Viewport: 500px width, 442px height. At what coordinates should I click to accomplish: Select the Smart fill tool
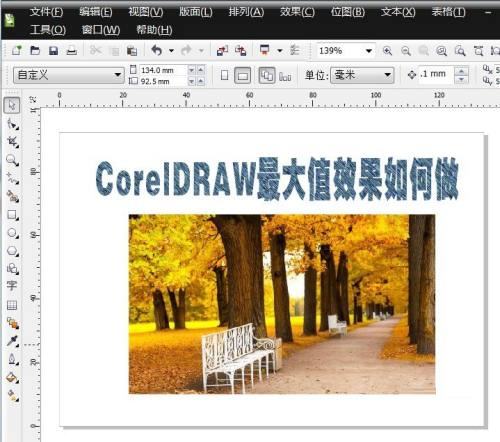(13, 196)
